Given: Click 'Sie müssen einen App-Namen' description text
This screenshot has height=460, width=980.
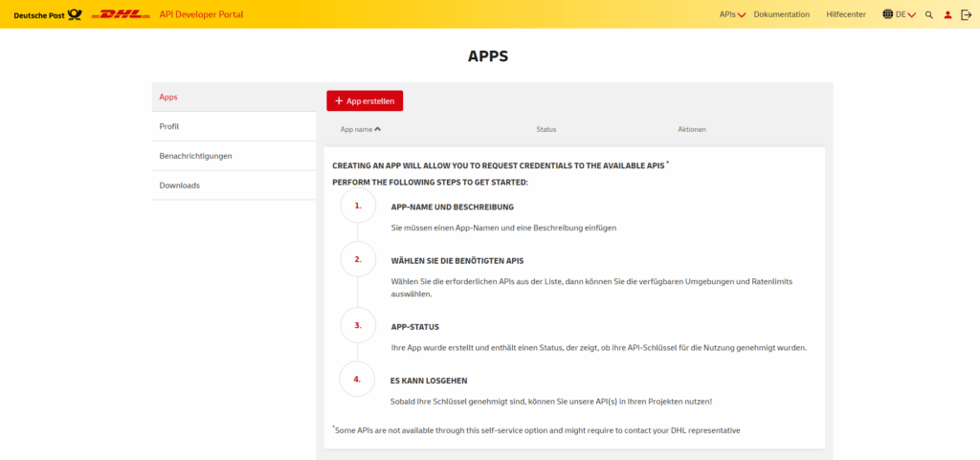Looking at the screenshot, I should (503, 228).
